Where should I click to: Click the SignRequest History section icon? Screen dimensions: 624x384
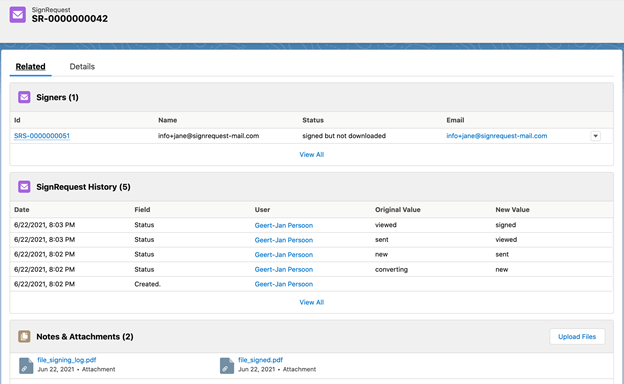pyautogui.click(x=24, y=187)
